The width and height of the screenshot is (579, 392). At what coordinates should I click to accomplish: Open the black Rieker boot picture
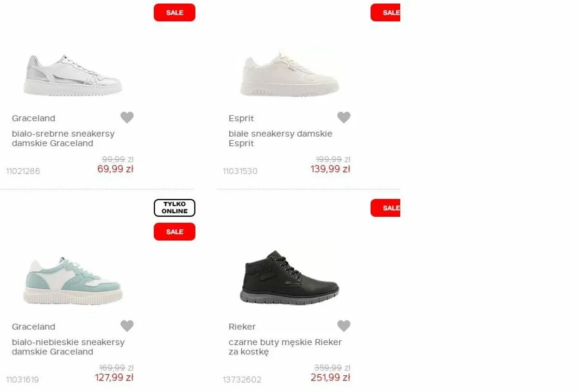(289, 278)
